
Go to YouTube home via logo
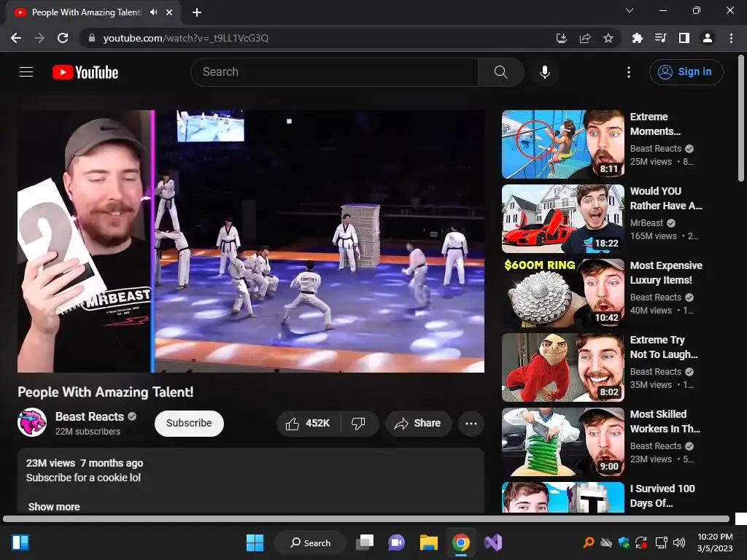[85, 72]
